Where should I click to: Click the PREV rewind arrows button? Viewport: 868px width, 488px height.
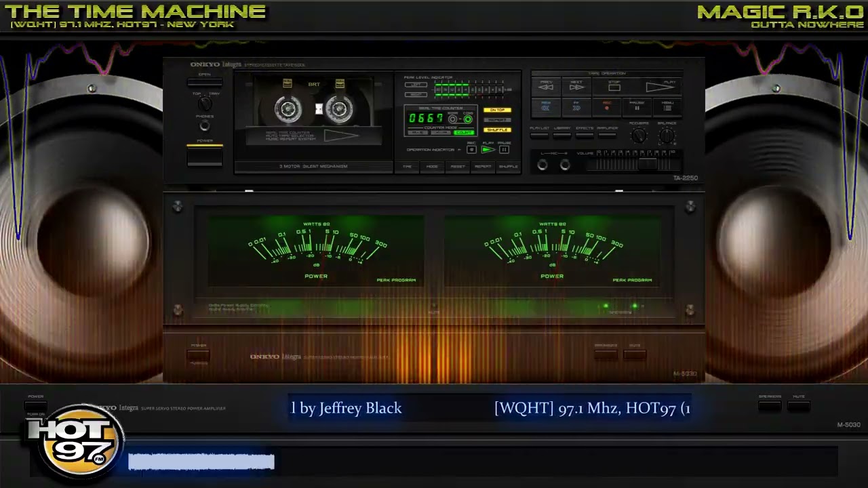coord(546,87)
